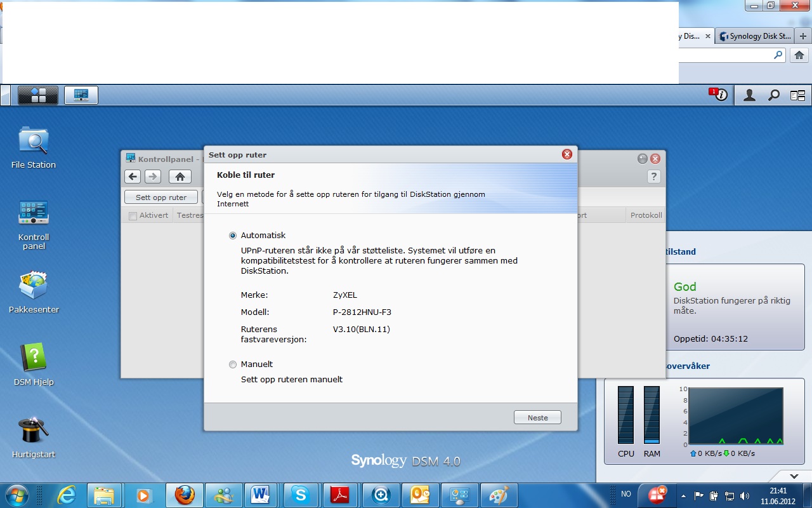812x508 pixels.
Task: Open File Station desktop icon
Action: point(34,147)
